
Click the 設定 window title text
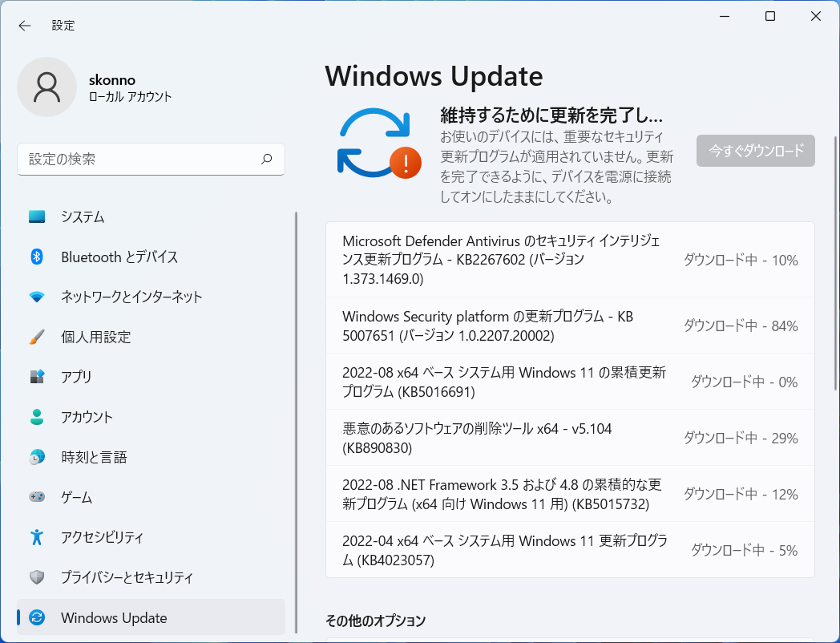(x=63, y=25)
